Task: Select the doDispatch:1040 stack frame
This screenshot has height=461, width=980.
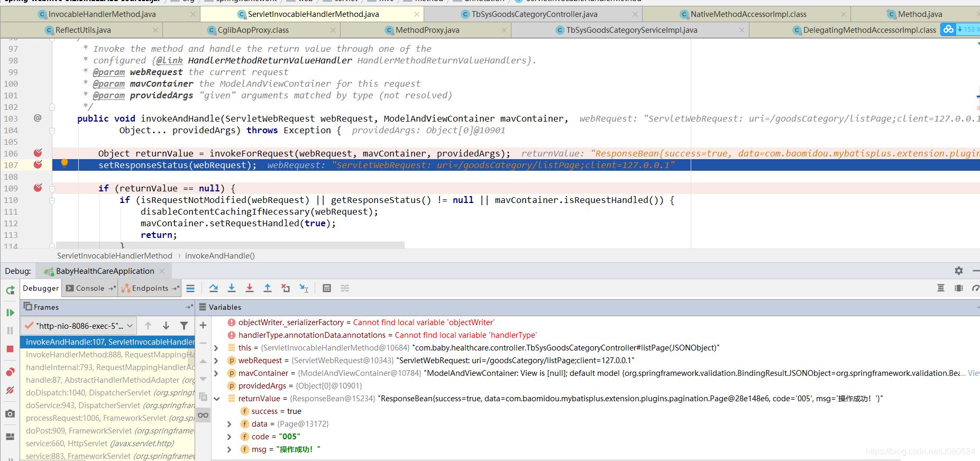Action: 109,393
